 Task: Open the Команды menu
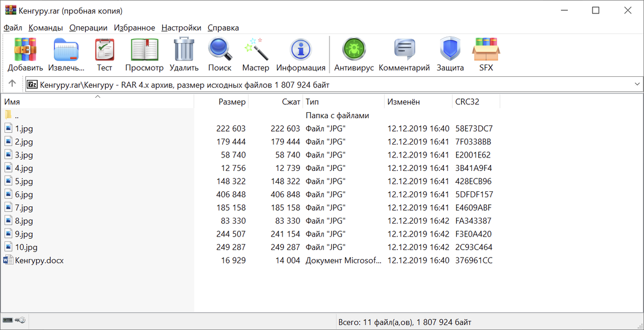(46, 27)
